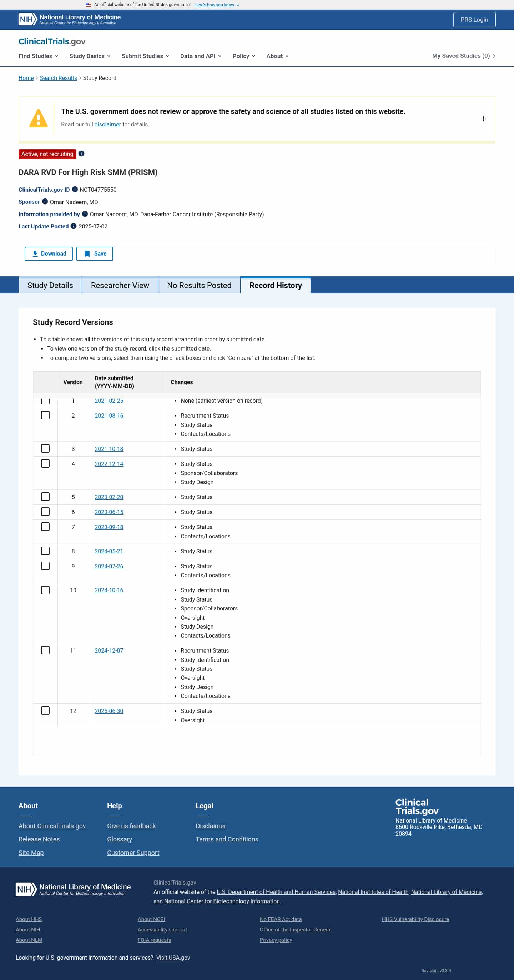Open My Saved Studies (0)
This screenshot has width=514, height=980.
[x=463, y=56]
